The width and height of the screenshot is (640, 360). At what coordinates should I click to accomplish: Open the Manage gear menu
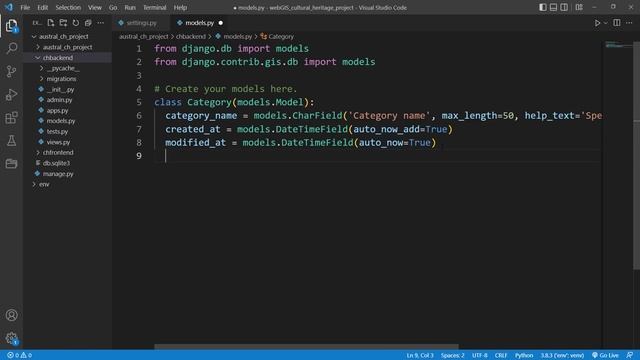coord(11,338)
